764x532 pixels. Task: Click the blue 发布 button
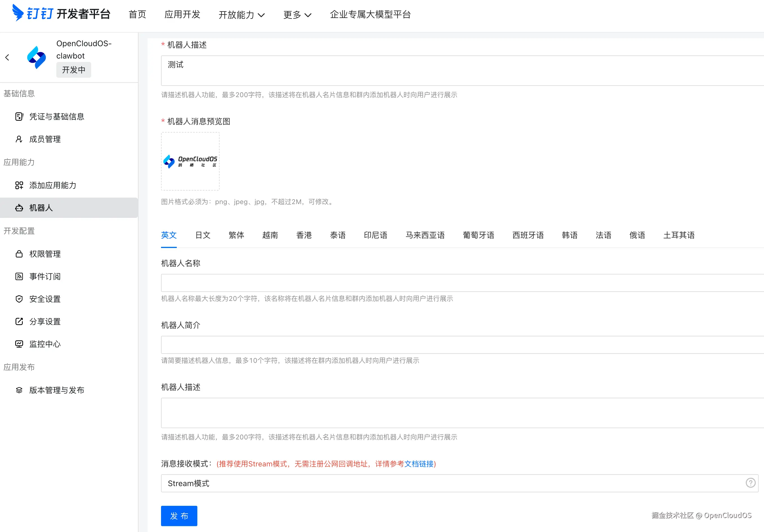point(179,516)
